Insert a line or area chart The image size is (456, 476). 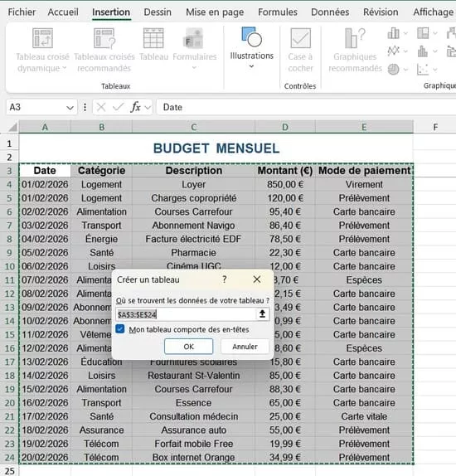pos(394,51)
